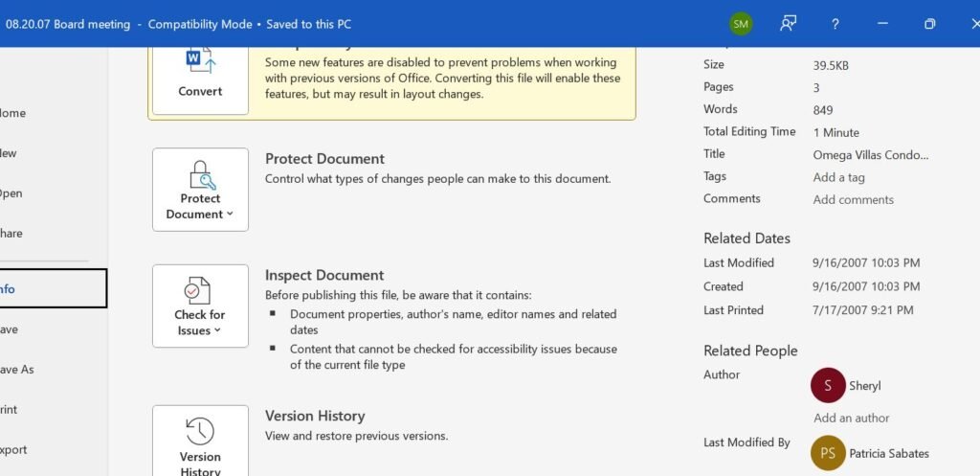Restore down the Word window
The width and height of the screenshot is (980, 476).
929,24
